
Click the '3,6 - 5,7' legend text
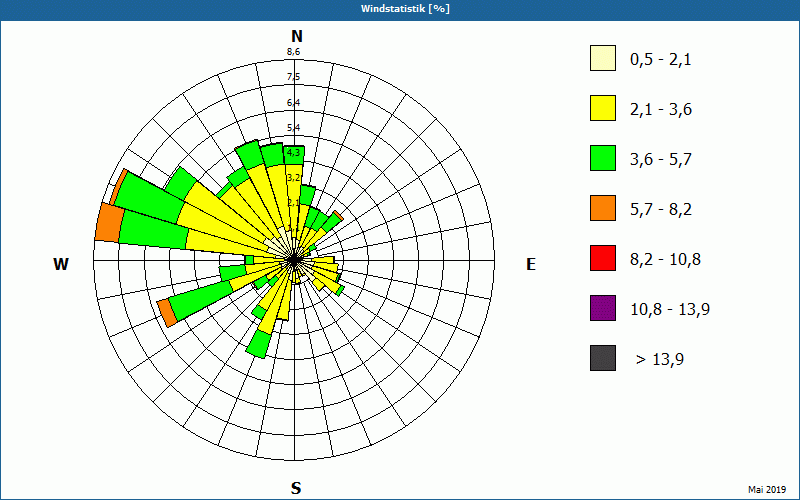click(x=661, y=160)
